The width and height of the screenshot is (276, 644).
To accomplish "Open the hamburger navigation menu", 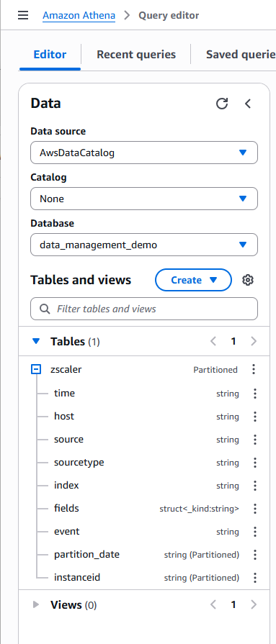I will coord(23,16).
